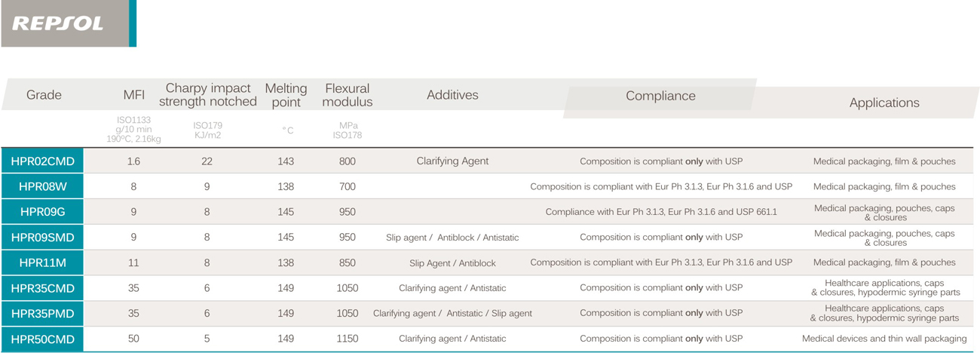Click the Repsol logo

point(58,23)
